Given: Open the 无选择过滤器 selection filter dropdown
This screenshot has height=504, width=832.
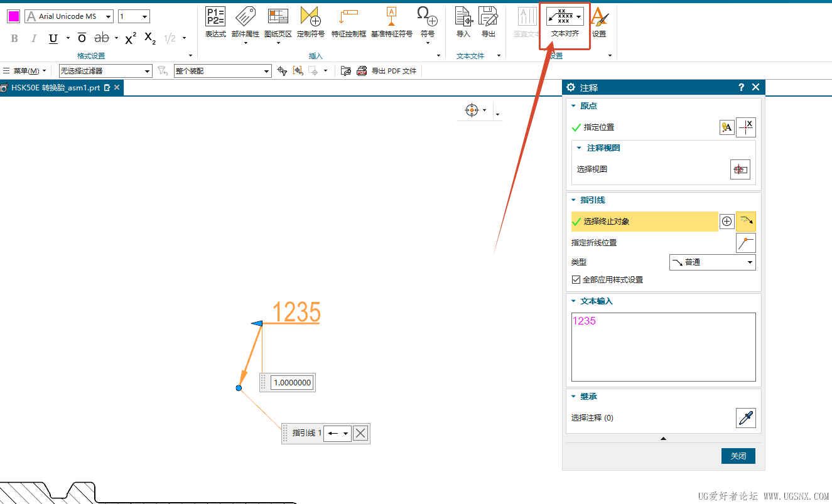Looking at the screenshot, I should click(105, 71).
